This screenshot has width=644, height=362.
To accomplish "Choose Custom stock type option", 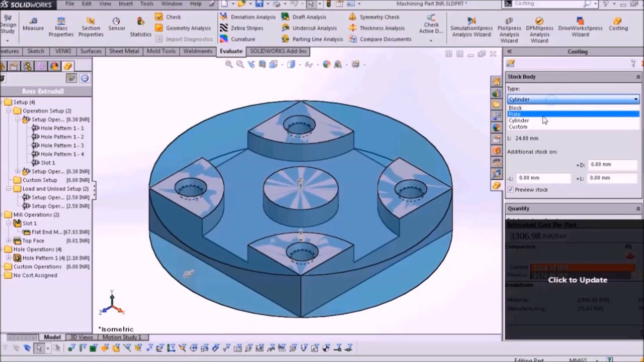I will click(x=573, y=127).
